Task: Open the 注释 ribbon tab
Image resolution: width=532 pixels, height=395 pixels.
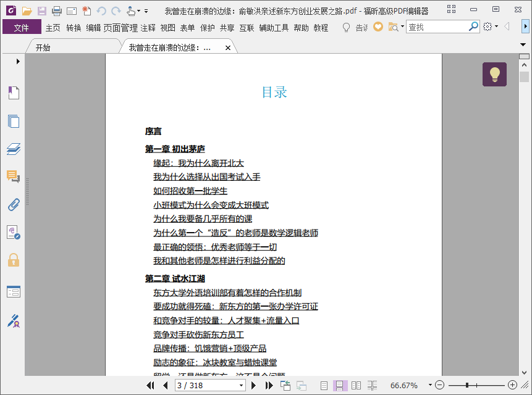Action: 148,27
